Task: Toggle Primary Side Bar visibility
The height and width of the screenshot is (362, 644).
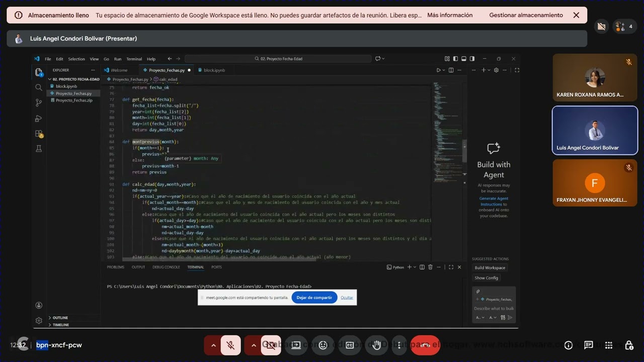Action: pos(455,59)
